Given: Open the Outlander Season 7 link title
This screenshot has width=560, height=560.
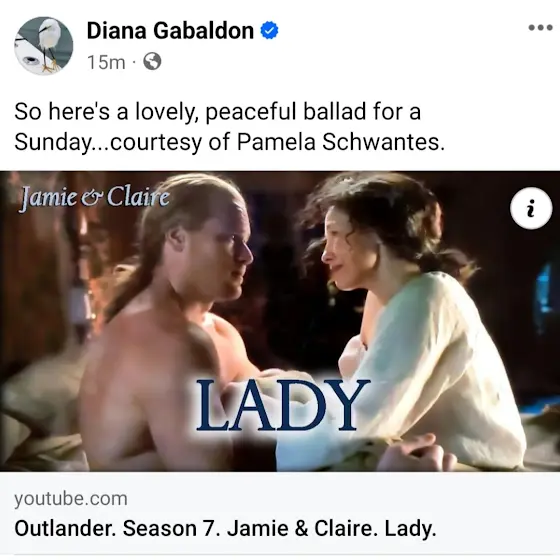Looking at the screenshot, I should tap(225, 529).
